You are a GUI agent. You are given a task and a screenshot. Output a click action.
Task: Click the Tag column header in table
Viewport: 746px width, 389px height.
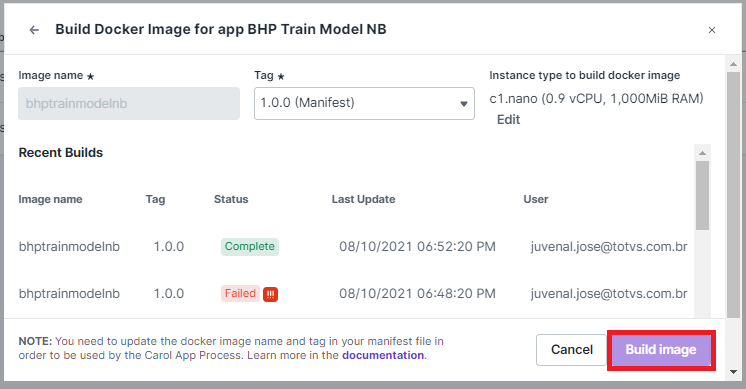pos(155,199)
